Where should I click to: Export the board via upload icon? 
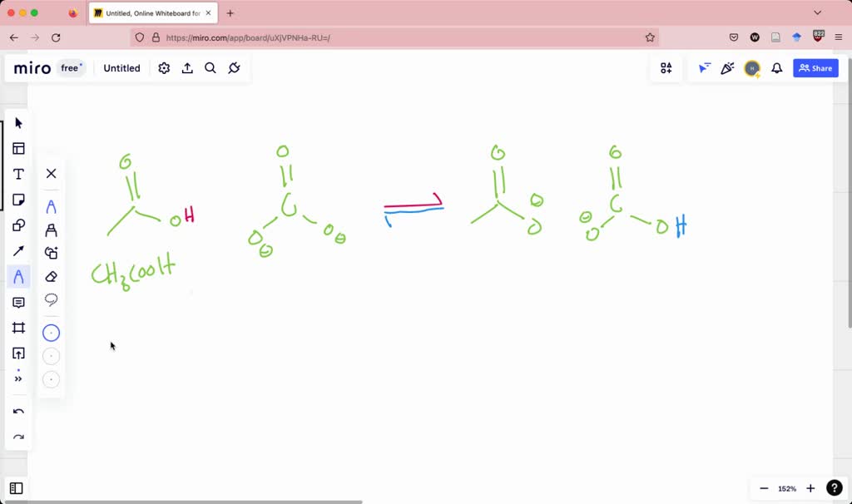187,68
